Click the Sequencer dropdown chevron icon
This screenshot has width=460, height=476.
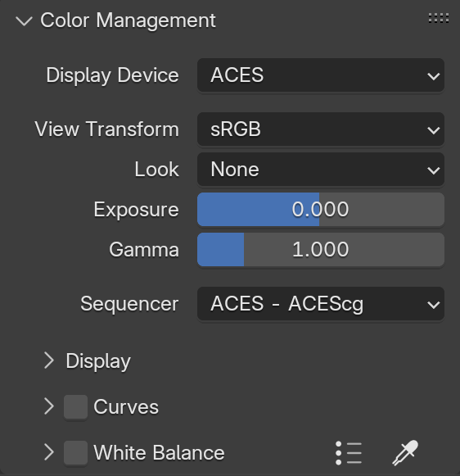[x=433, y=305]
